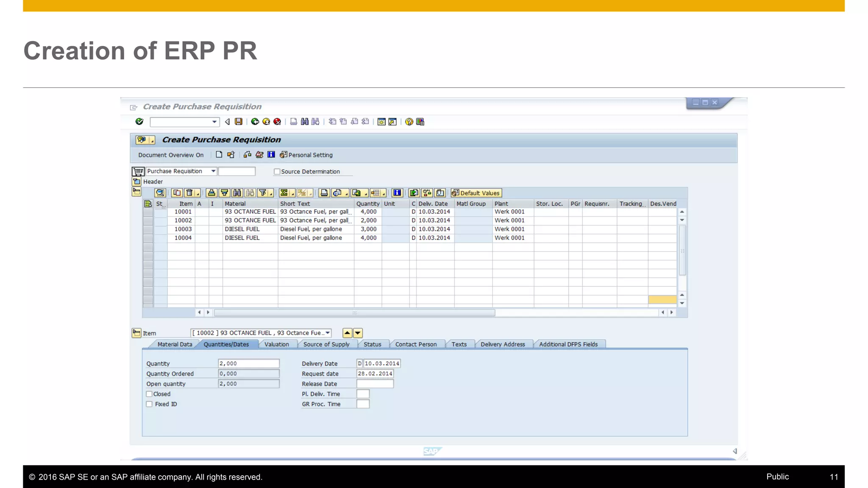The image size is (868, 488).
Task: Open the Item selector dropdown showing 10002
Action: point(328,333)
